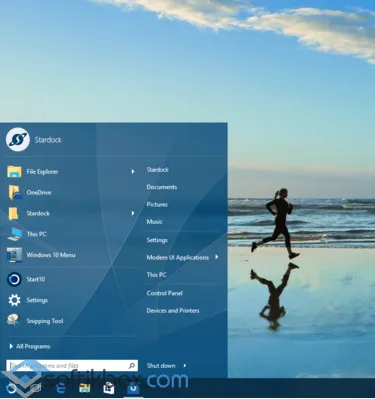375x399 pixels.
Task: Open Settings gear icon in left list
Action: point(14,300)
